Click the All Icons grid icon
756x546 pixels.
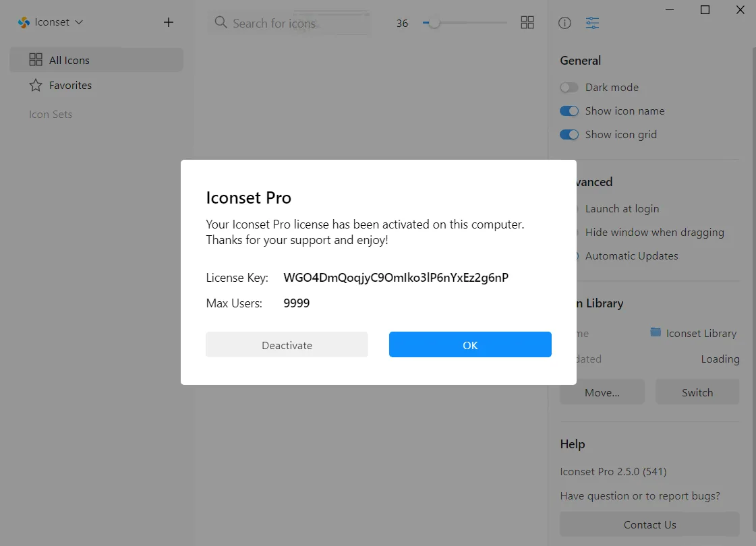tap(36, 59)
